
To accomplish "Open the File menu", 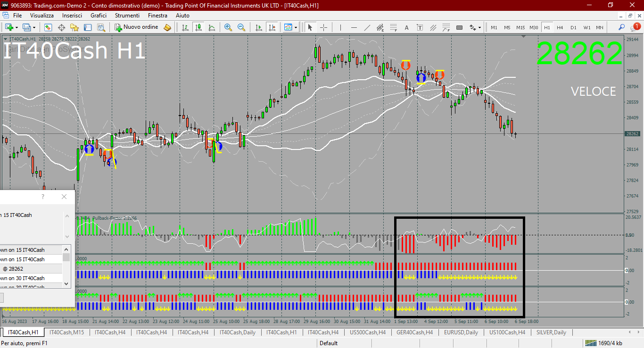I will tap(17, 16).
